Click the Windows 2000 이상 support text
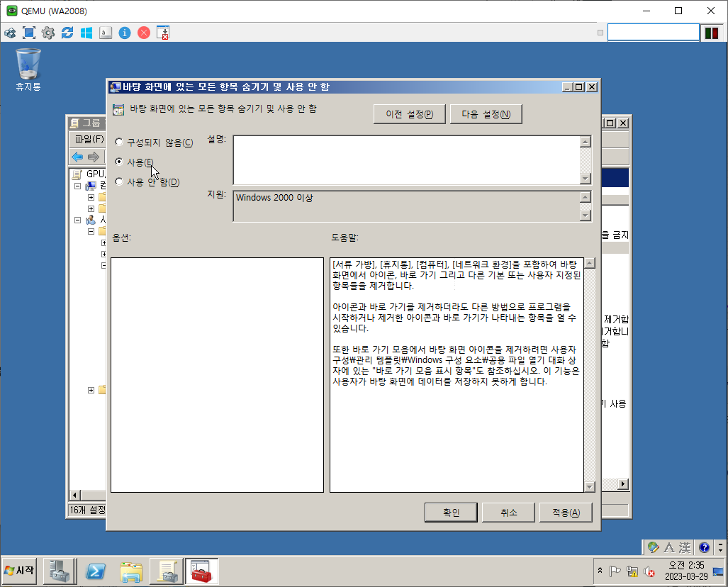The image size is (728, 587). 274,197
